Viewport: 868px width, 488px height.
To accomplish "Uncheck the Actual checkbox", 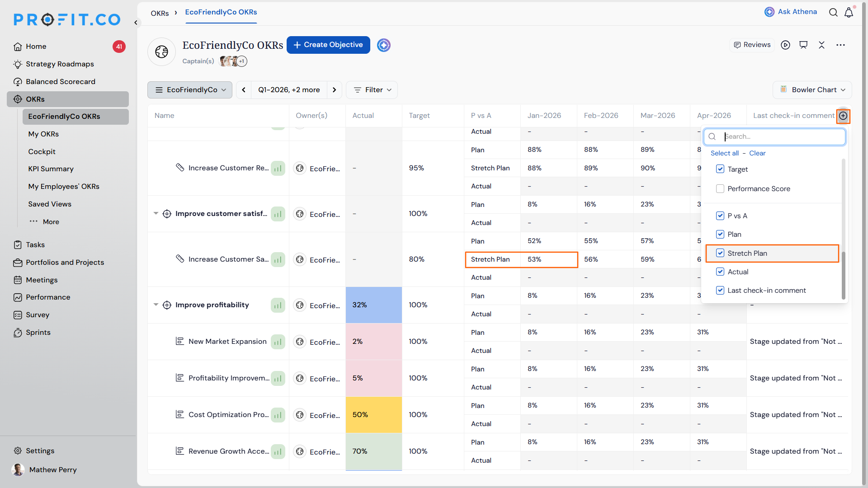I will coord(720,272).
